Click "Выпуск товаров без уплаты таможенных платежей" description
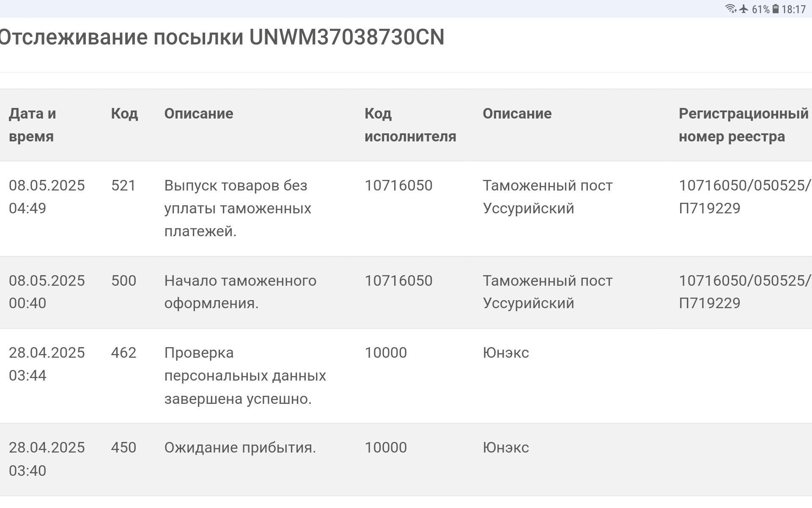Viewport: 812px width, 508px height. (238, 208)
